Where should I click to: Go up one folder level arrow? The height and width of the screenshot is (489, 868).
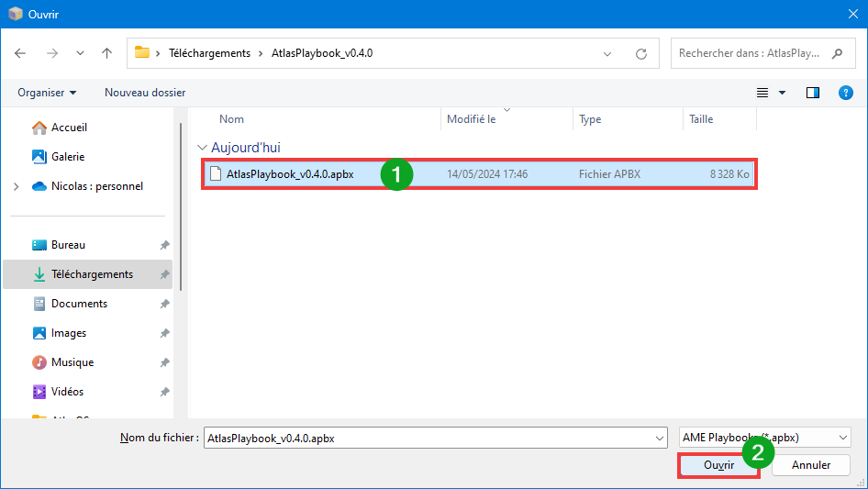coord(106,53)
